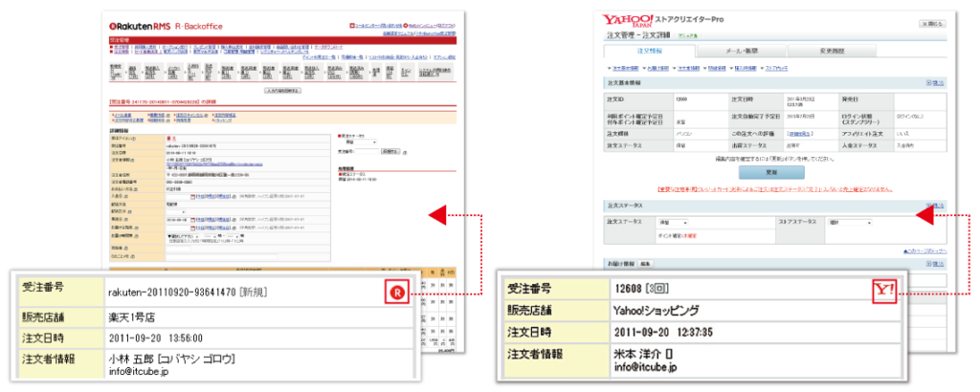Click the 閉じる button in the Yahoo window header

coord(932,24)
